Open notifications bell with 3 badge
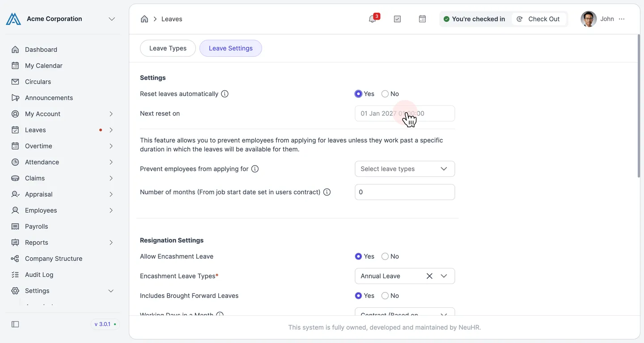Viewport: 644px width, 343px height. coord(373,19)
